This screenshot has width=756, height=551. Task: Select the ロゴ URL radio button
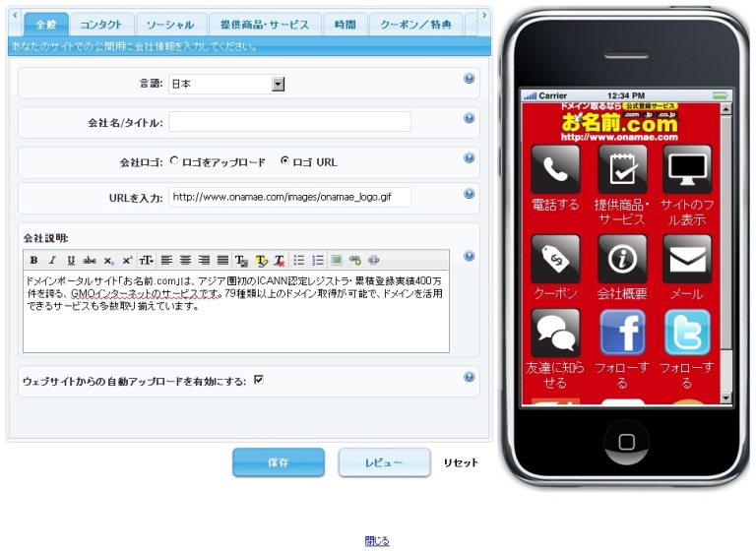[284, 161]
